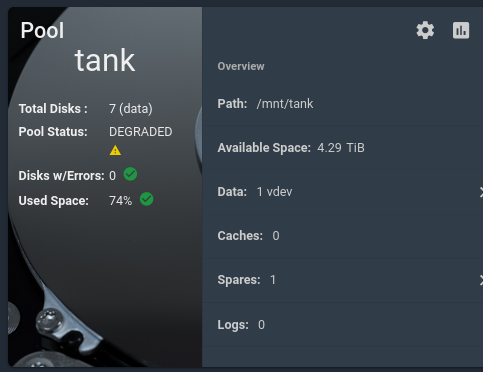Click the Available Space 4.29 TiB value
This screenshot has width=483, height=372.
pos(341,148)
